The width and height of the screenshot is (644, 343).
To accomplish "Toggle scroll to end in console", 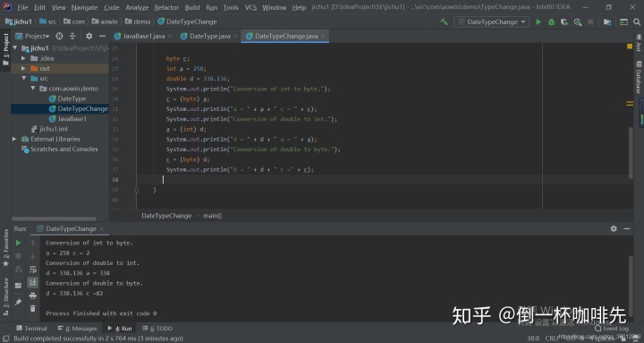I will point(33,282).
